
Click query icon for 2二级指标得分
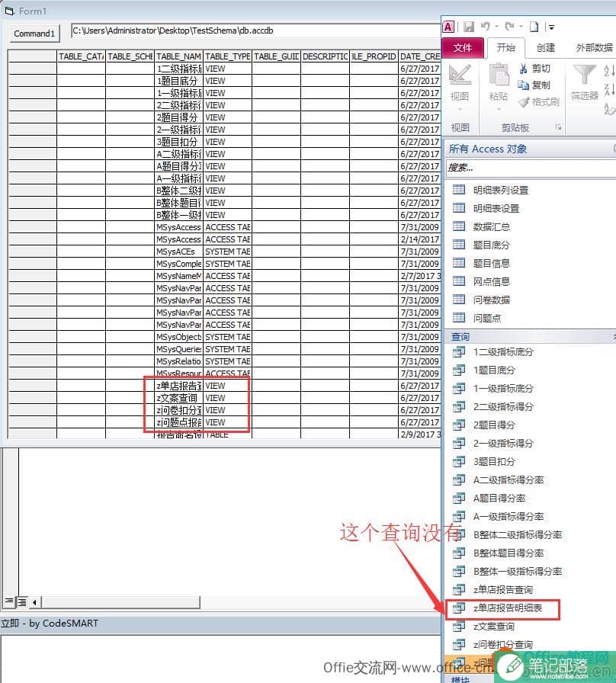(x=459, y=407)
